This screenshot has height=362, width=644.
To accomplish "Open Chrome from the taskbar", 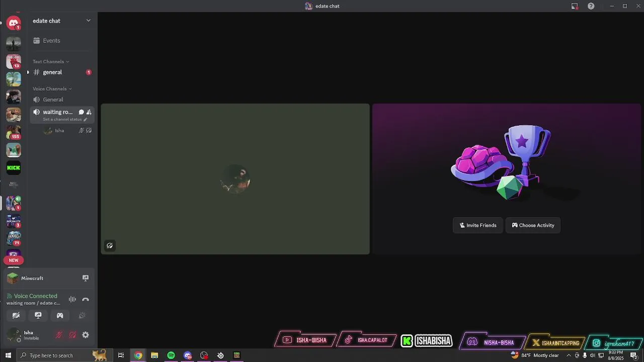I will pyautogui.click(x=138, y=355).
